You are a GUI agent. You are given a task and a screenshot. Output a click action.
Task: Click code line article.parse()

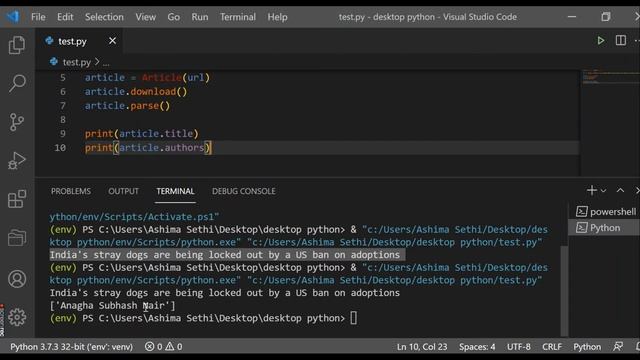tap(127, 106)
